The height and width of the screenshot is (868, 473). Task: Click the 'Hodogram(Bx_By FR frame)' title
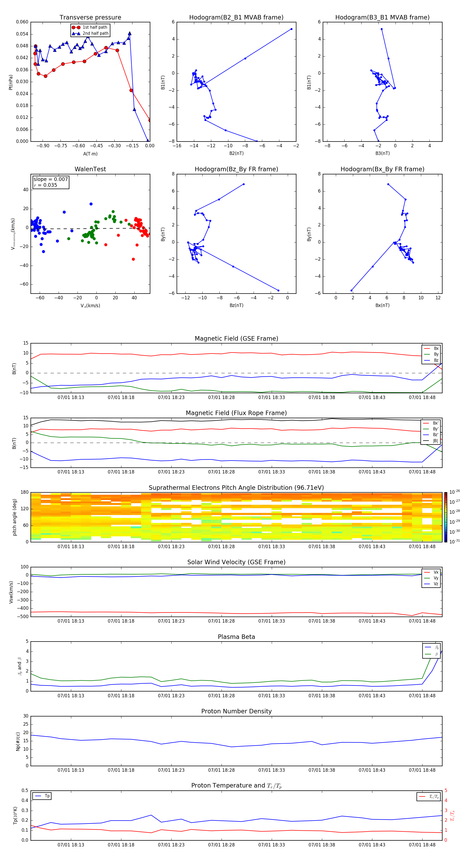[x=382, y=169]
